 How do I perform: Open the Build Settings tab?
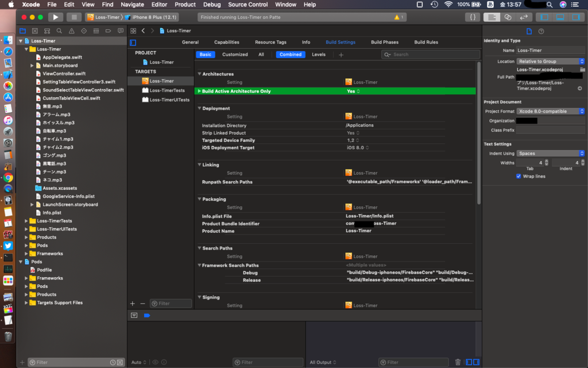(341, 42)
